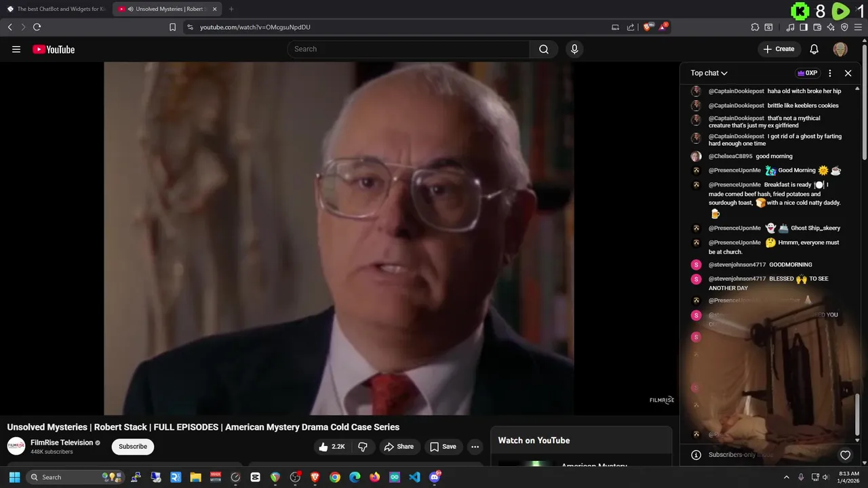Open the Create menu button
Image resolution: width=868 pixels, height=488 pixels.
pos(778,49)
